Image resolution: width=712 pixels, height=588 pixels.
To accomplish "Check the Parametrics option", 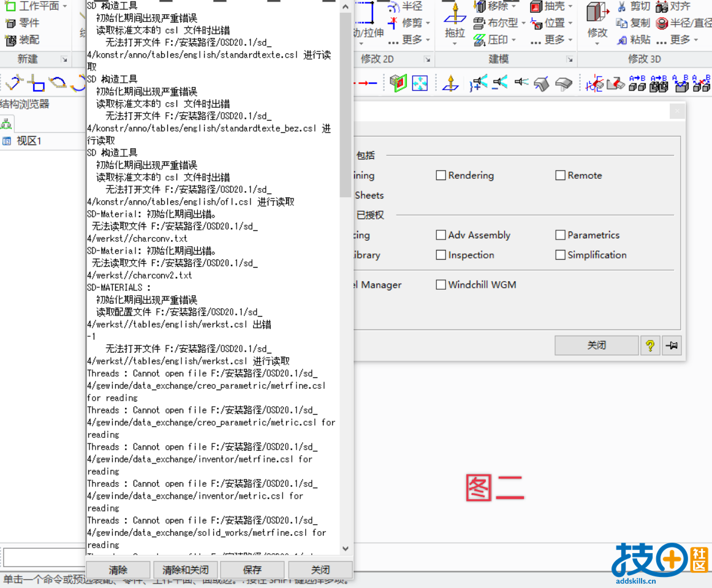I will (x=560, y=235).
